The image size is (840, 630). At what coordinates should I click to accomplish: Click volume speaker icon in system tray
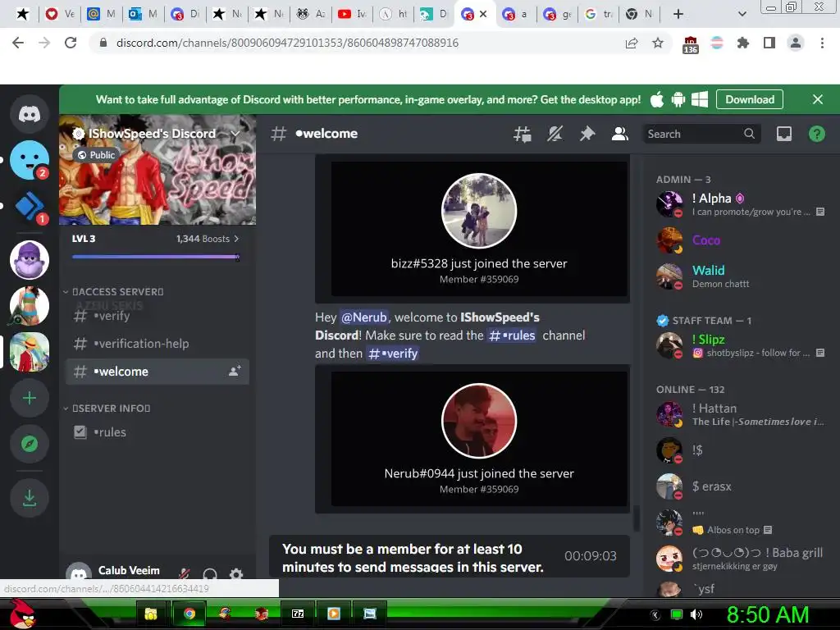tap(696, 614)
